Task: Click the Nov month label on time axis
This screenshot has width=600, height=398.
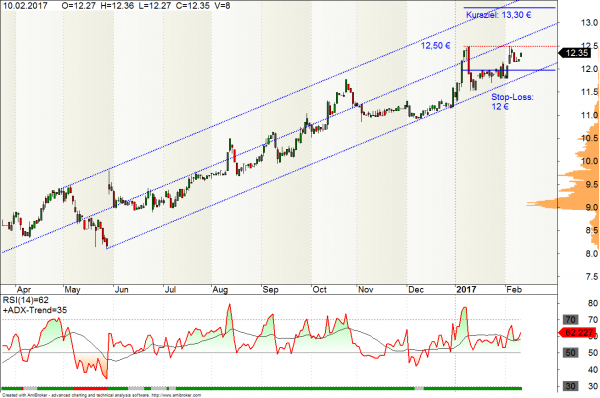Action: [x=365, y=290]
